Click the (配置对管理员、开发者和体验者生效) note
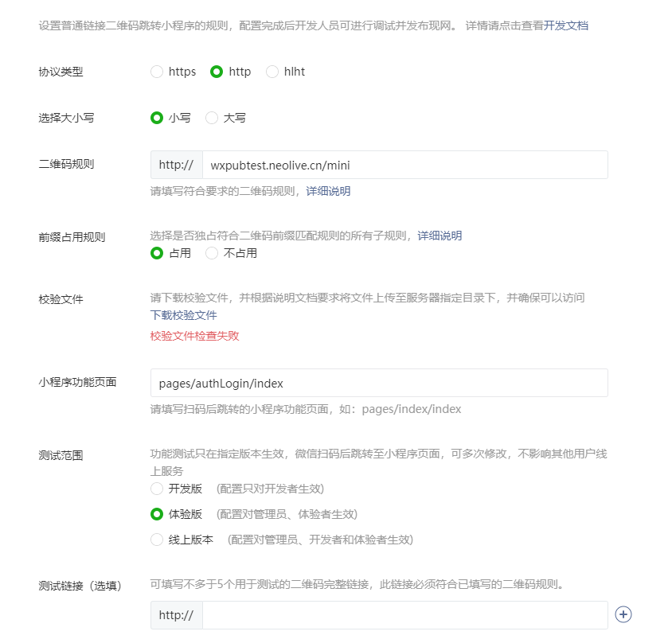This screenshot has width=672, height=643. coord(320,540)
